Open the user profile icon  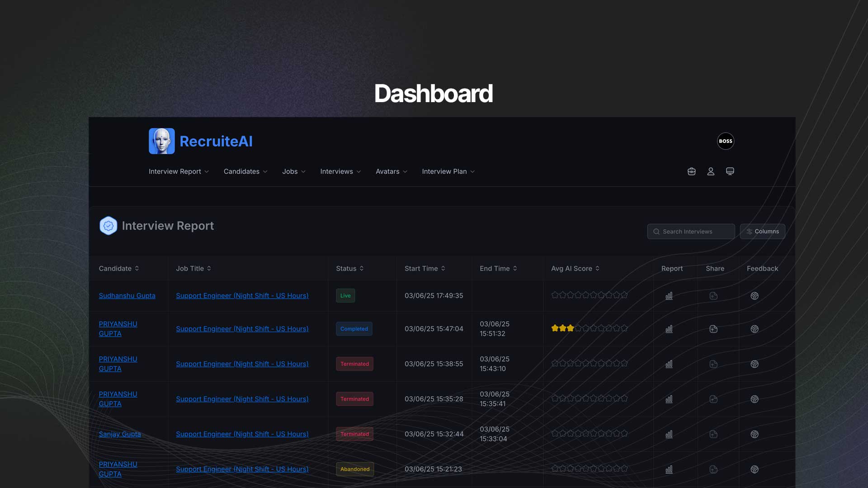click(x=710, y=171)
